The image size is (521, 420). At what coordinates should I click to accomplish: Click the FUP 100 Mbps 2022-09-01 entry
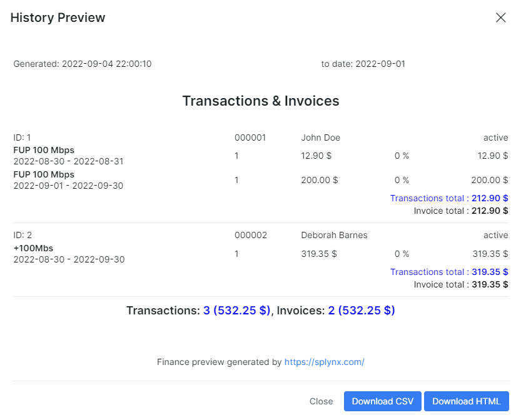point(68,180)
